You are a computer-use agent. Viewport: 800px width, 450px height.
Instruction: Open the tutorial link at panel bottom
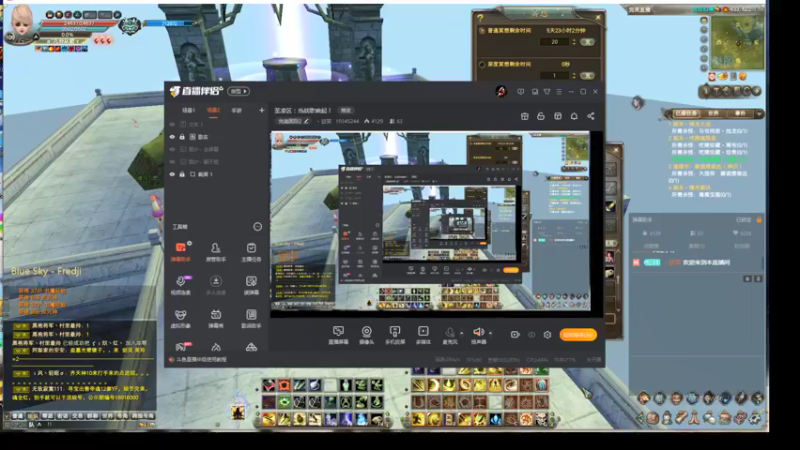[201, 360]
